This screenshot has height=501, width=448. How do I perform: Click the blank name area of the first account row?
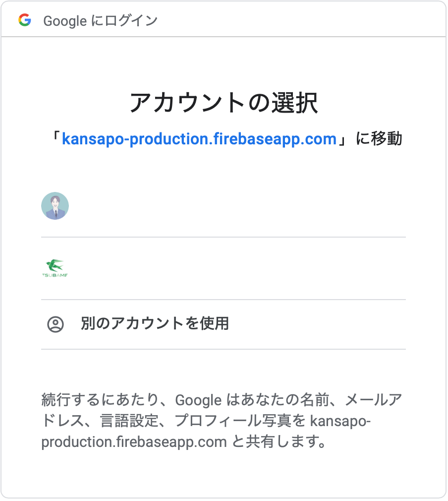click(223, 206)
